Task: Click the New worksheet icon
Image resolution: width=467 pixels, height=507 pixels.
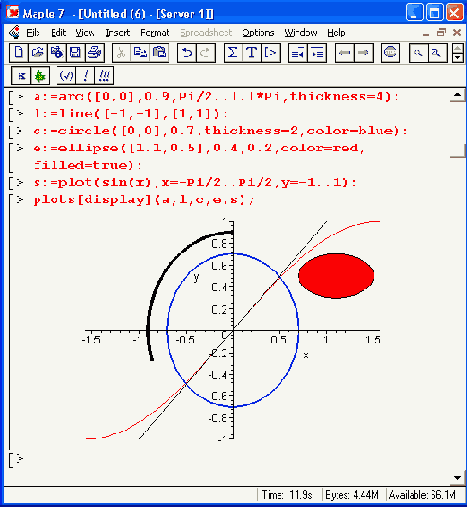Action: tap(19, 53)
